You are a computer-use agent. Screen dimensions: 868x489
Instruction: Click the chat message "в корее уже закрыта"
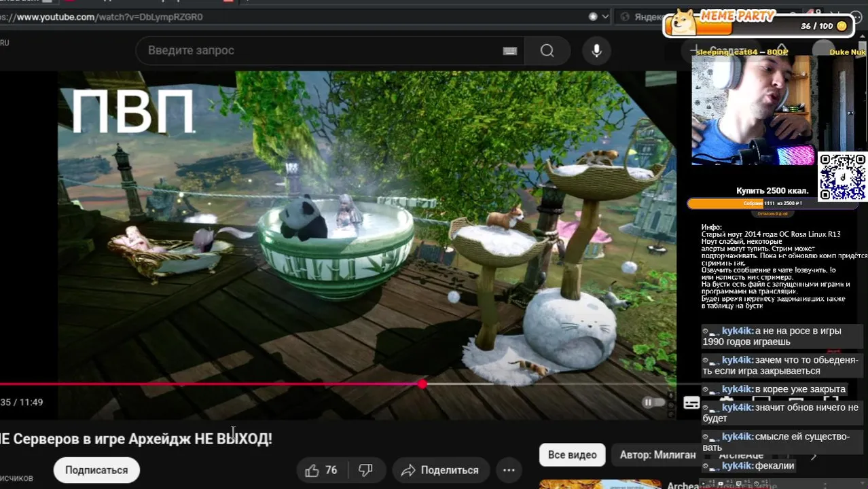774,389
